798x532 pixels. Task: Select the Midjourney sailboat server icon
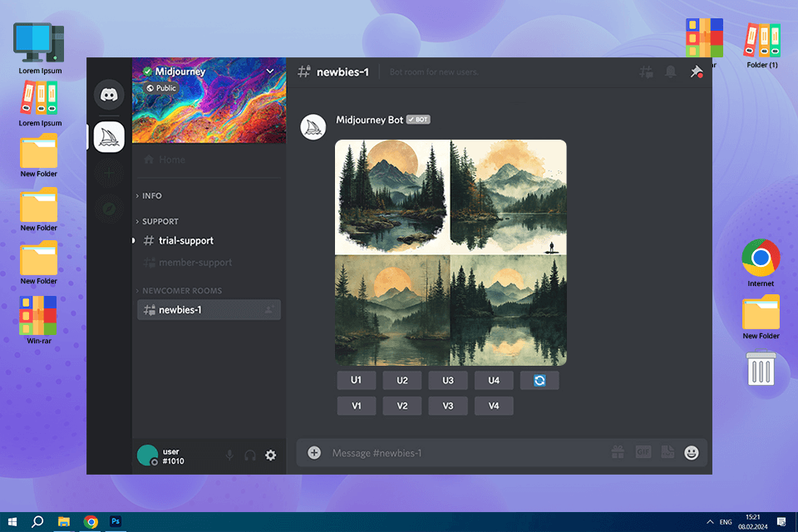(109, 137)
